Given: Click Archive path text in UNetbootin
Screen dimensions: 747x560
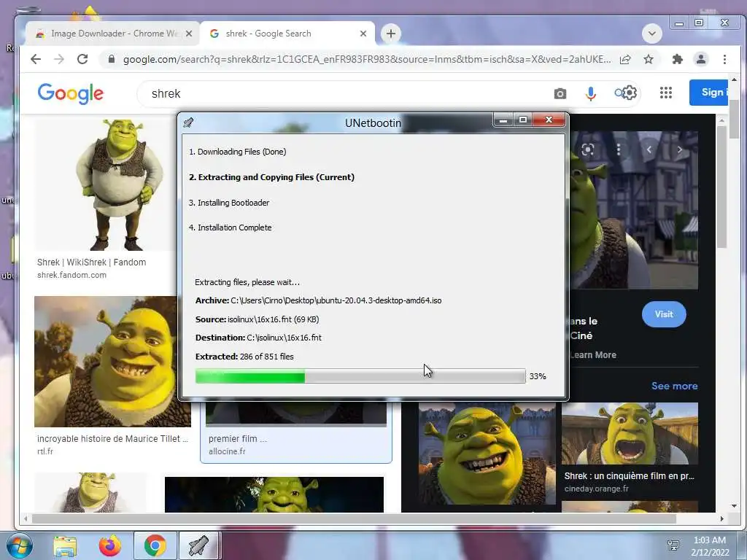Looking at the screenshot, I should [x=318, y=300].
